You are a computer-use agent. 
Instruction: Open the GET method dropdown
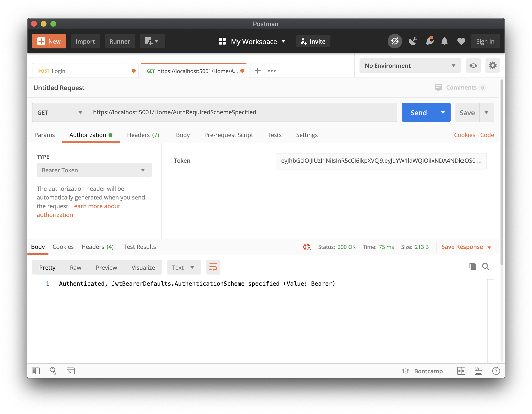60,112
